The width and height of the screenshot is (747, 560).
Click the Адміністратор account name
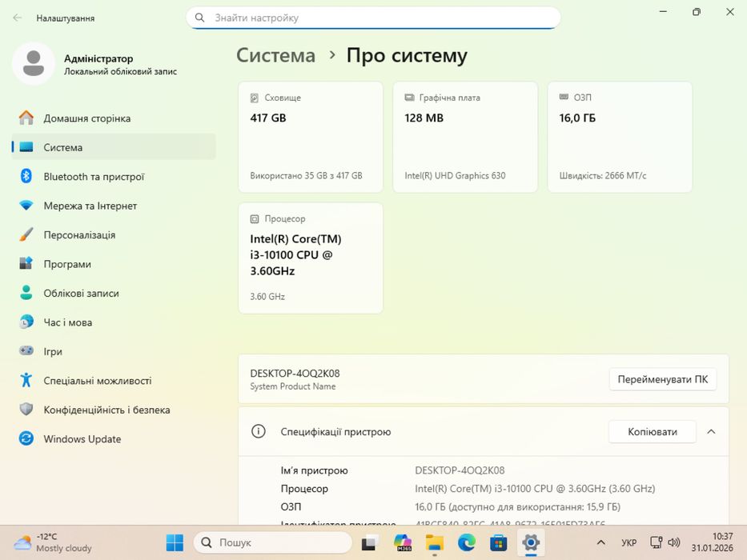(x=98, y=58)
